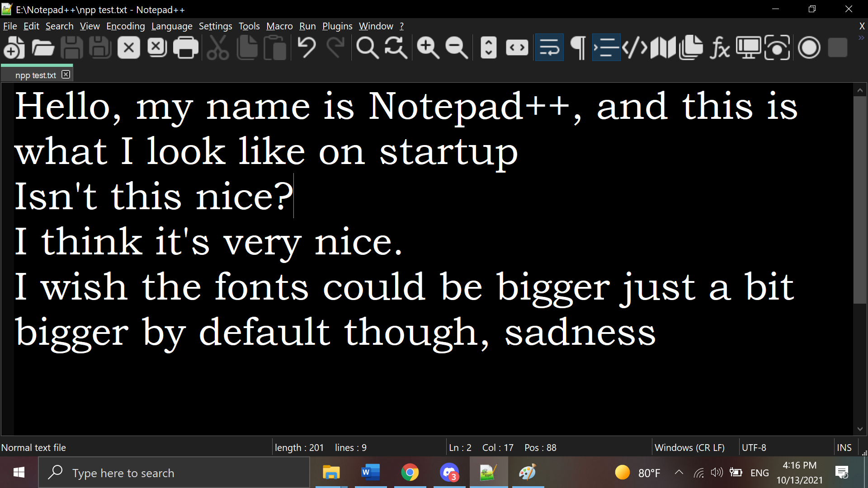This screenshot has width=868, height=488.
Task: Synchronize vertical scrolling
Action: [x=488, y=47]
